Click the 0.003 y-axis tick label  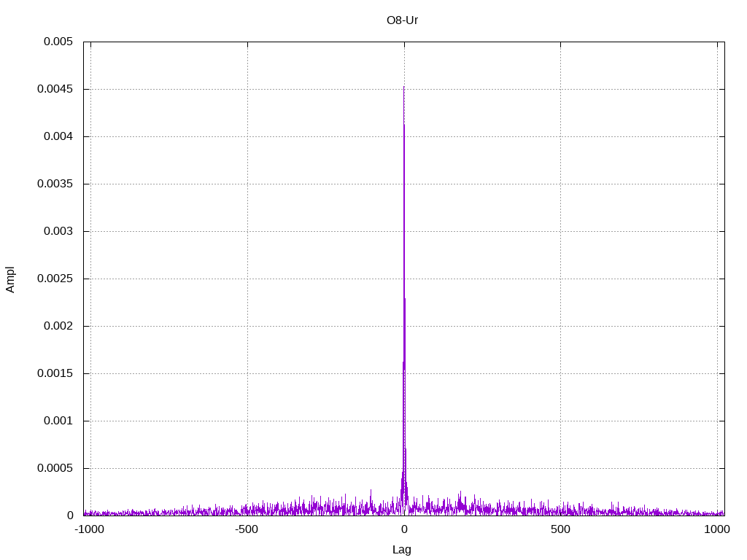pos(58,231)
